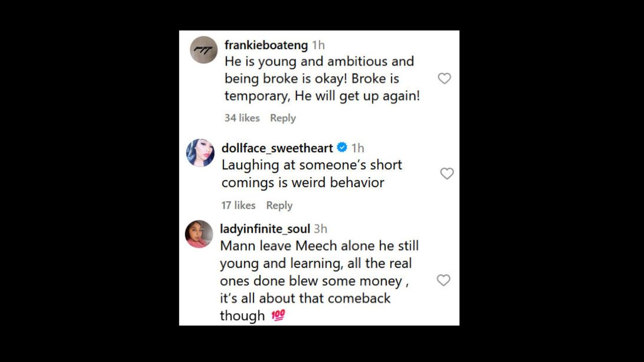Like frankieboateng's comment with the heart
This screenshot has width=644, height=362.
coord(444,79)
